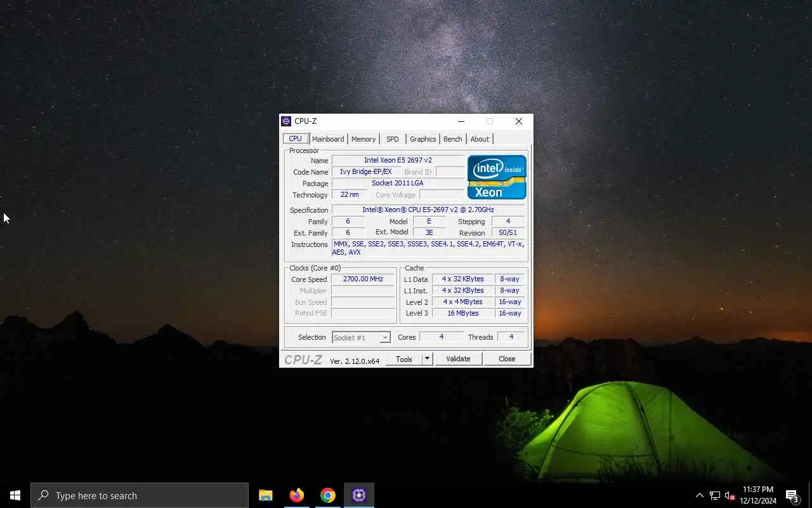This screenshot has width=812, height=508.
Task: Click the Threads count value field
Action: 511,337
